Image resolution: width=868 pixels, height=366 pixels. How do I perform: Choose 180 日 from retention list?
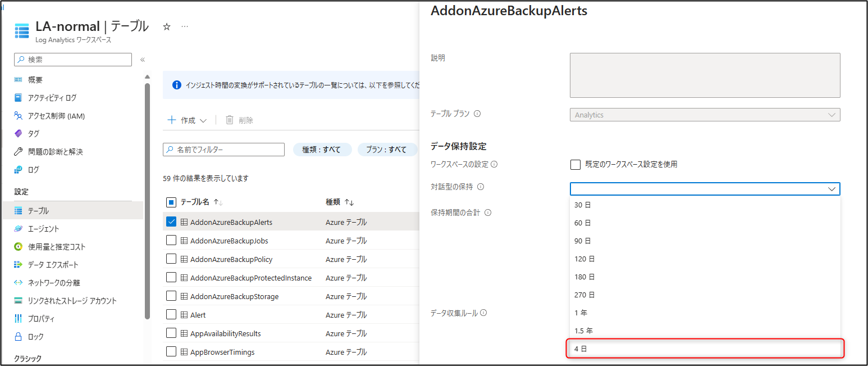[x=705, y=277]
